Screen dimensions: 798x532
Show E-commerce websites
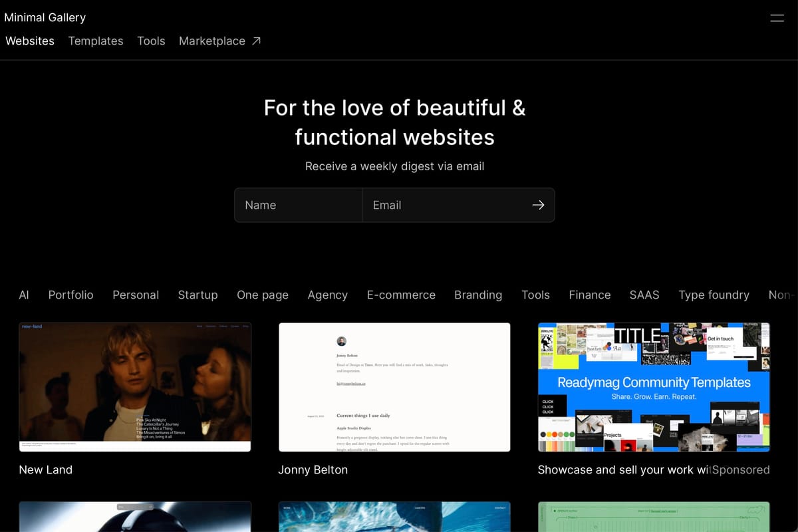click(x=401, y=295)
